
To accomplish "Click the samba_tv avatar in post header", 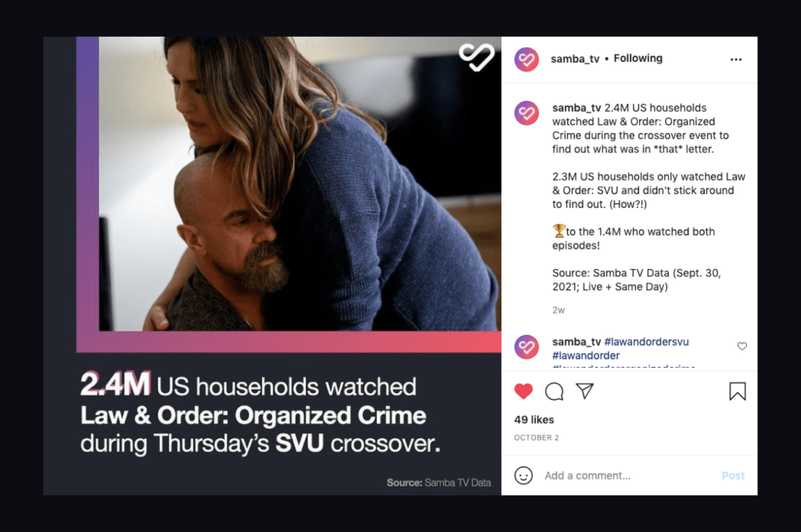I will 526,59.
